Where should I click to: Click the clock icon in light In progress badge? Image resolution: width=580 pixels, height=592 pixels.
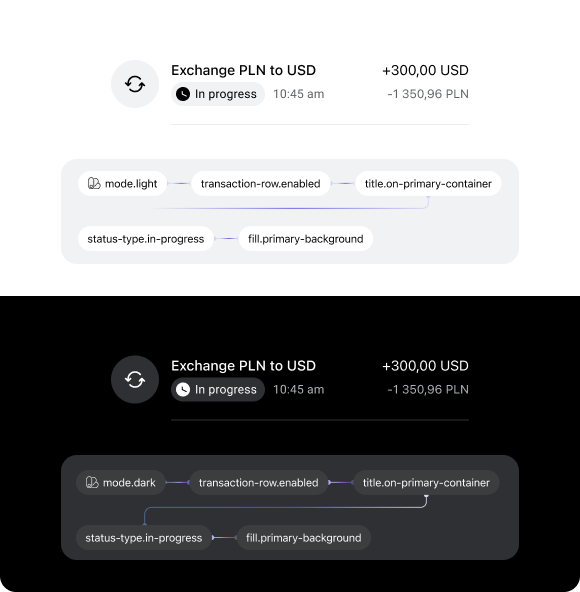pyautogui.click(x=183, y=94)
